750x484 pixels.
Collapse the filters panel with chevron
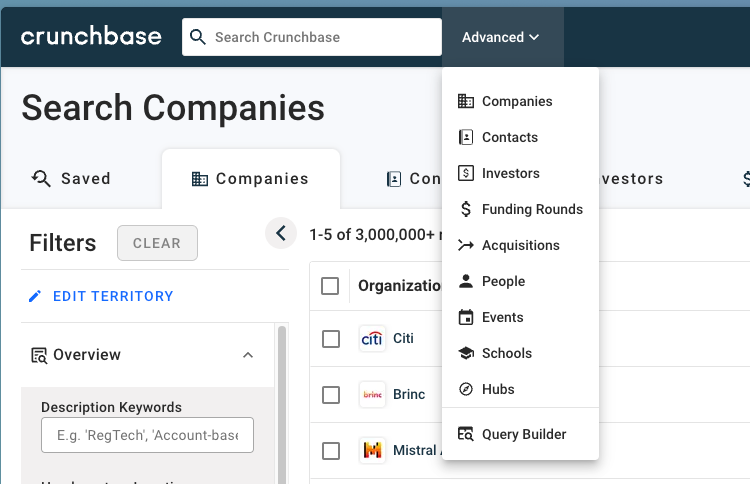click(x=281, y=233)
